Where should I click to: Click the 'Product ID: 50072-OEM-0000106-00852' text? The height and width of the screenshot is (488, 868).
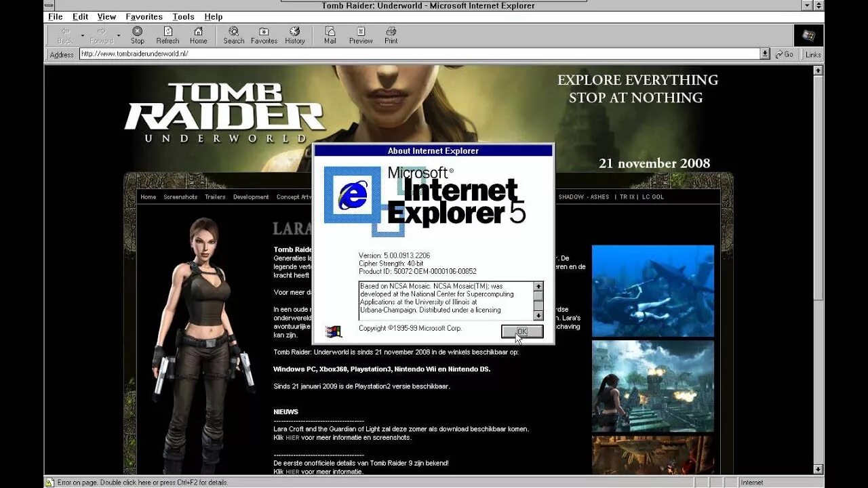pos(417,272)
